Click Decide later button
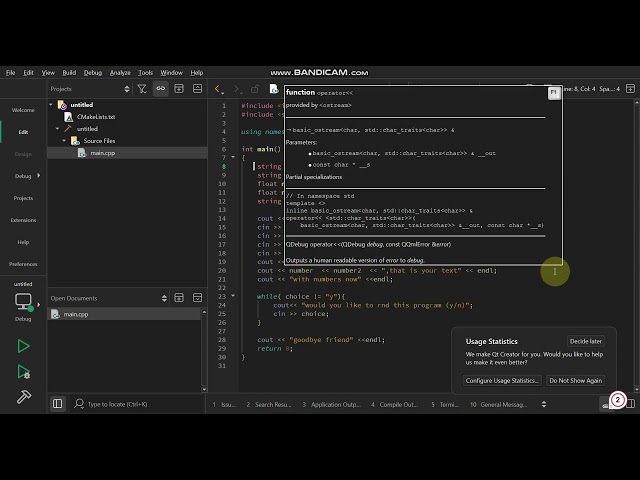This screenshot has height=480, width=640. point(586,341)
